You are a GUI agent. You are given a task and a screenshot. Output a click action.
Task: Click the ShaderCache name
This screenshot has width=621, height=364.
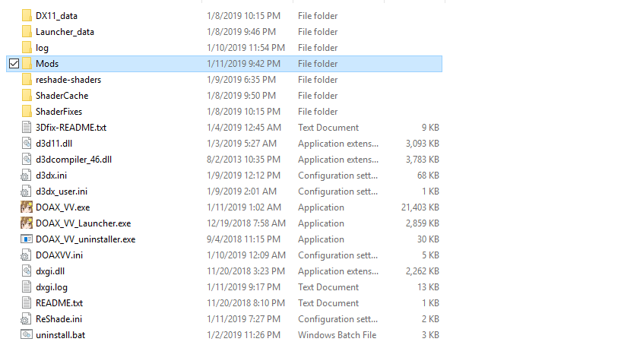pyautogui.click(x=62, y=96)
